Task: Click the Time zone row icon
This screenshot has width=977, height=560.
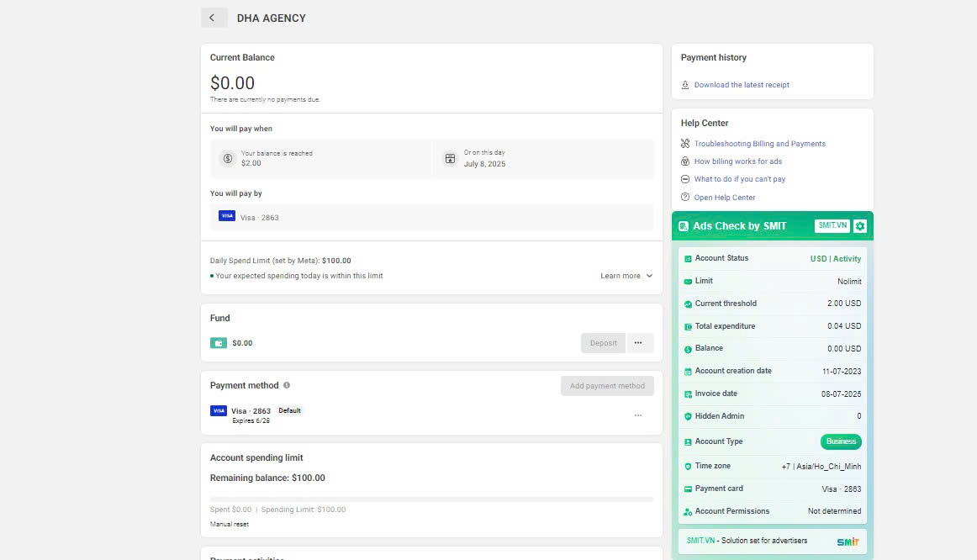Action: [688, 467]
